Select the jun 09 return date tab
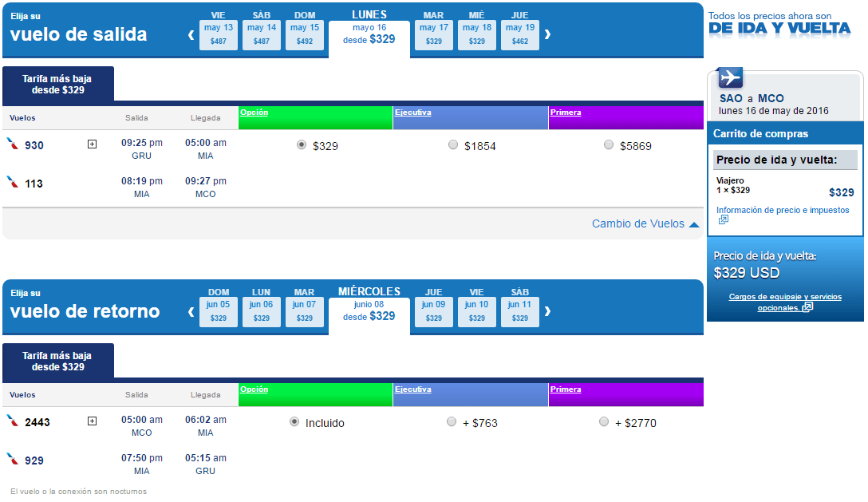Image resolution: width=868 pixels, height=502 pixels. tap(433, 311)
